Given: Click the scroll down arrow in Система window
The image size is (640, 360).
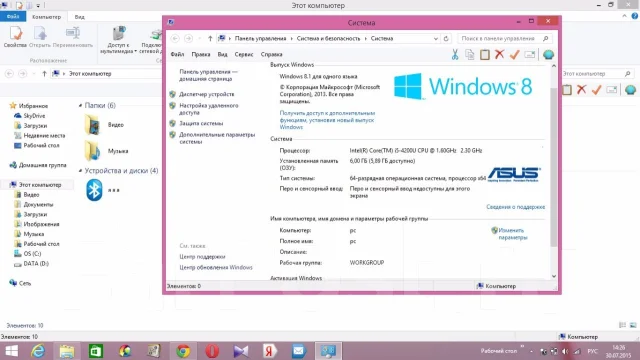Looking at the screenshot, I should click(554, 276).
